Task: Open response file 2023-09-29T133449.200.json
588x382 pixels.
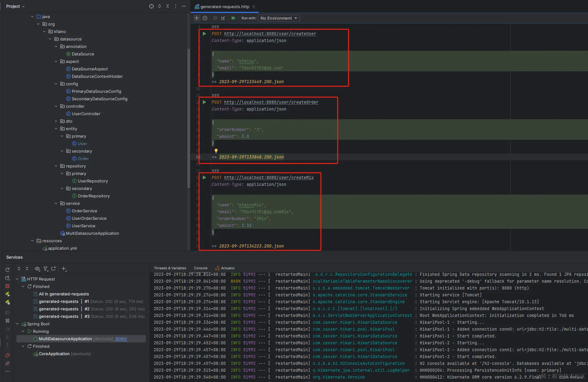Action: pos(251,82)
